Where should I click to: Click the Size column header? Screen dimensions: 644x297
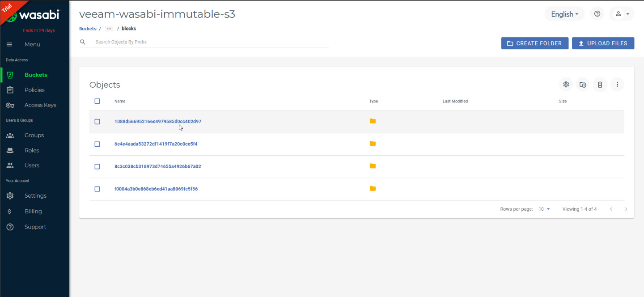coord(563,101)
